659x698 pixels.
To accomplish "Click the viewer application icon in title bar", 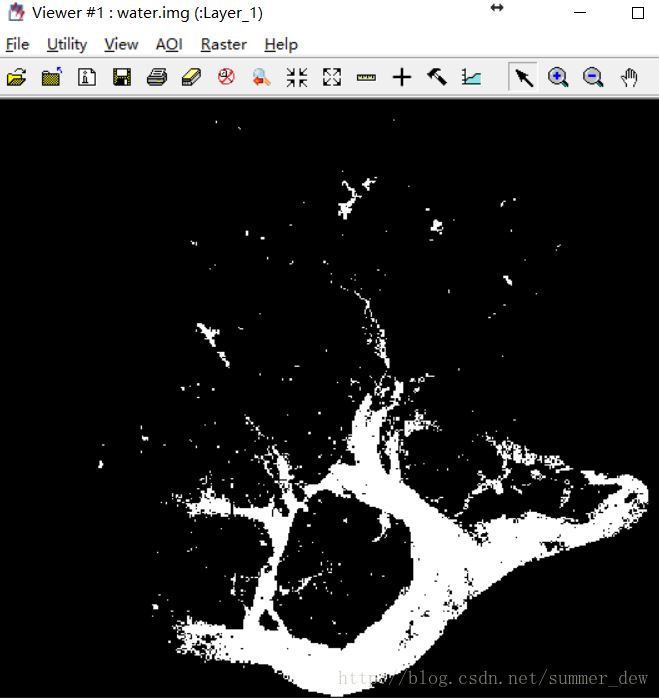I will pyautogui.click(x=16, y=12).
